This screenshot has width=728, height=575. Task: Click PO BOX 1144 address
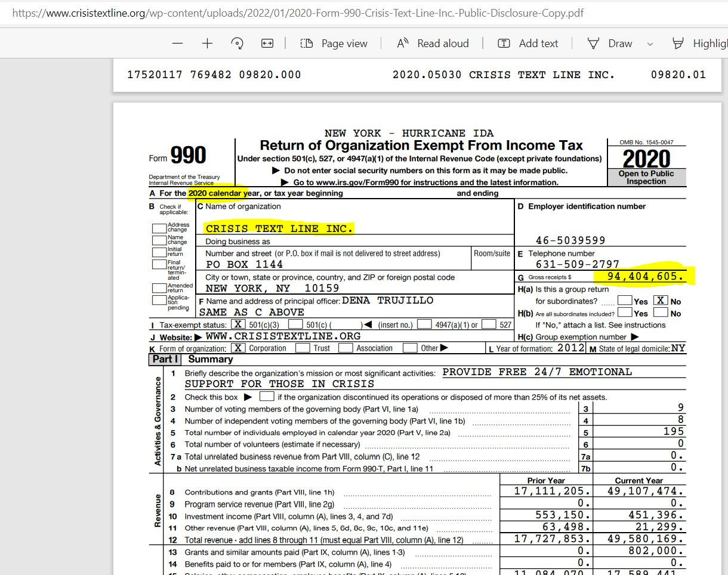pos(244,264)
